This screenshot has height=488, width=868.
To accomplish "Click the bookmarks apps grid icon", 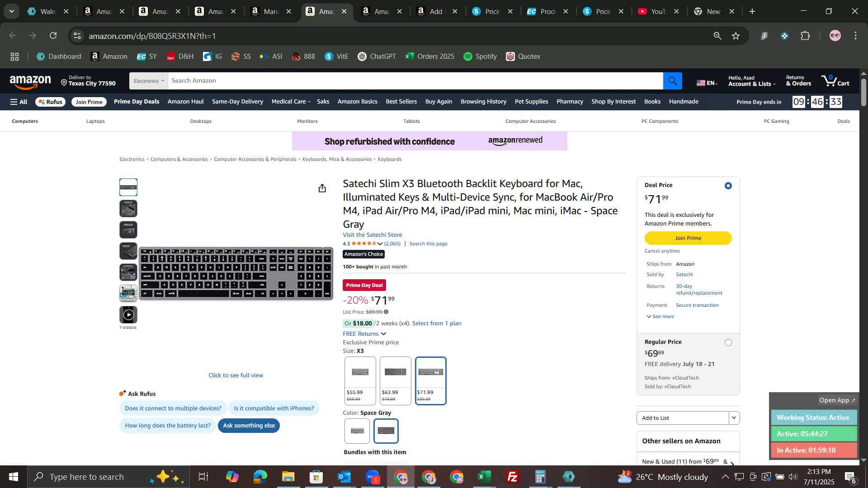I will 14,56.
